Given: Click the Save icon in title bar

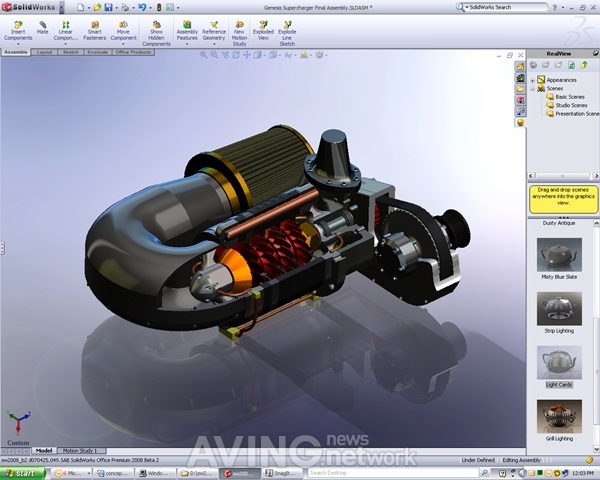Looking at the screenshot, I should [x=109, y=7].
